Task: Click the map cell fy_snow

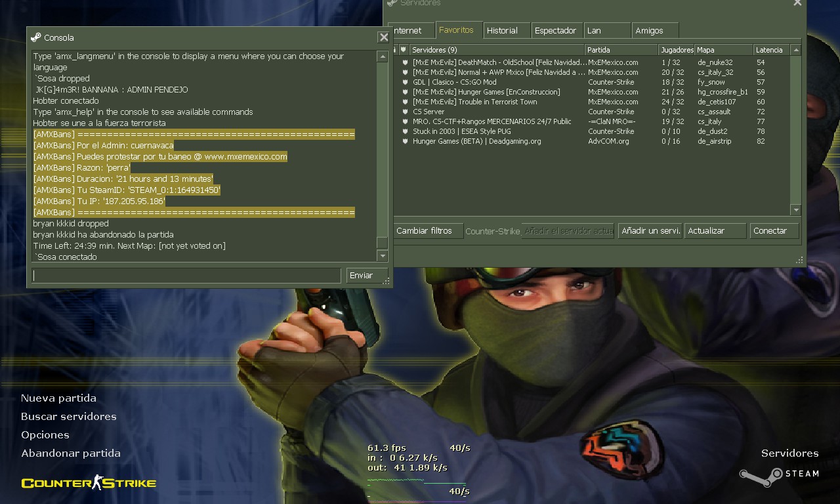Action: pyautogui.click(x=711, y=82)
